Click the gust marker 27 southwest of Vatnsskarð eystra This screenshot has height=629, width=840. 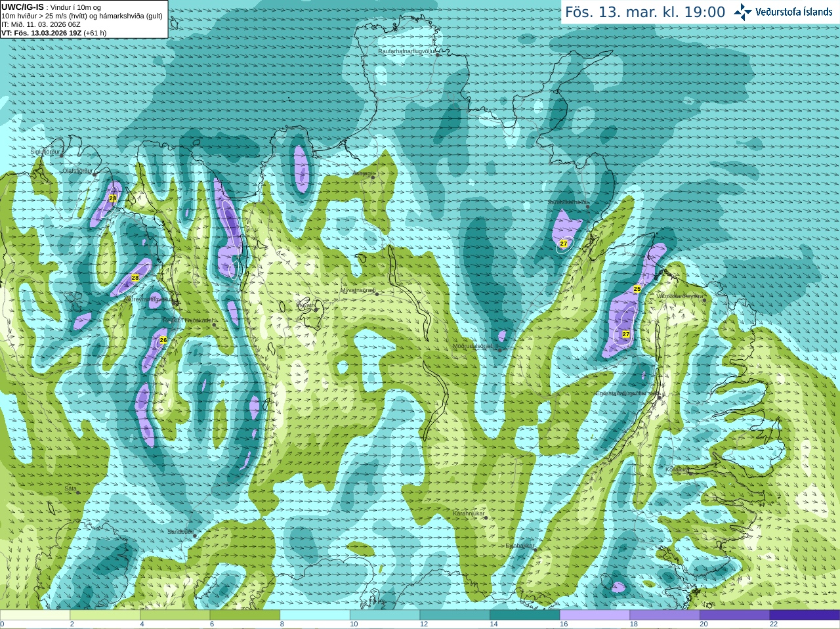click(626, 334)
